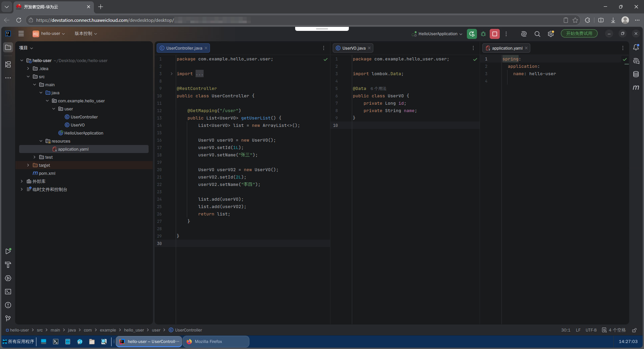Change the UTF-8 file encoding in status bar
This screenshot has width=644, height=349.
[591, 330]
